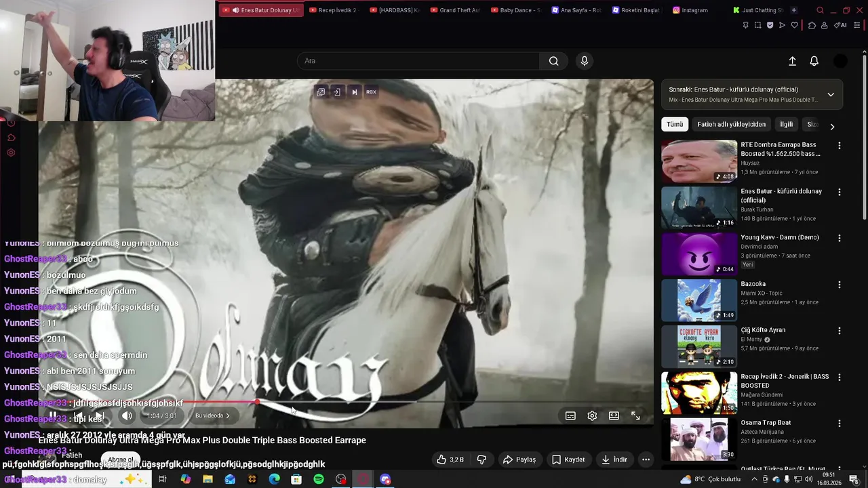Open the YouTube account avatar
The image size is (868, 488).
coord(840,61)
